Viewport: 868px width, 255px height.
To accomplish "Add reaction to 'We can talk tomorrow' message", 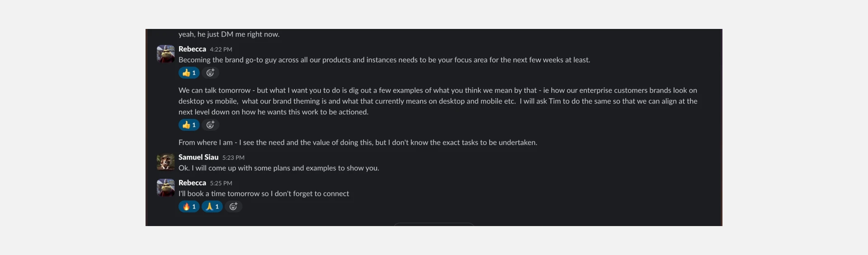I will [x=210, y=125].
